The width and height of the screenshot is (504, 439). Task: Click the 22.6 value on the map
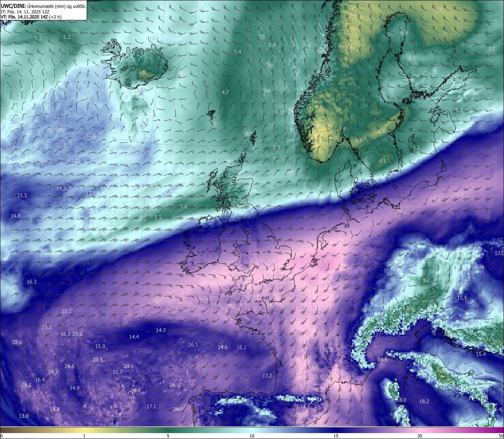pos(17,343)
